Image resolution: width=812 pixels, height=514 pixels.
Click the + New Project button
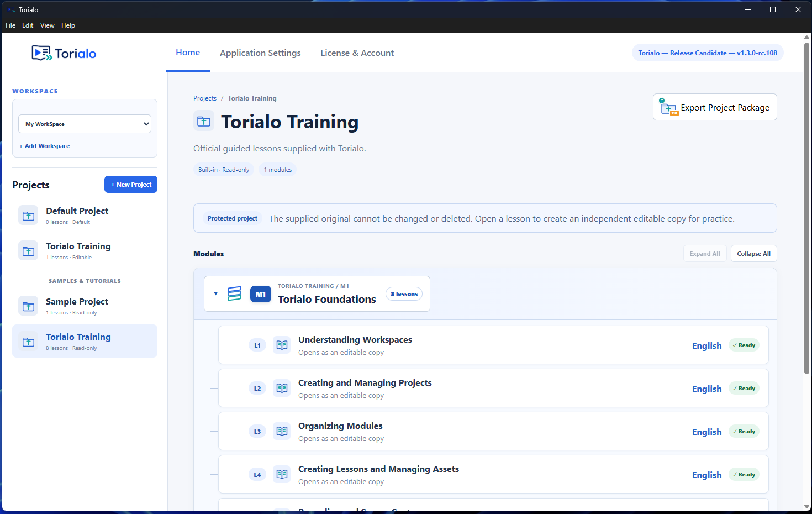coord(131,185)
